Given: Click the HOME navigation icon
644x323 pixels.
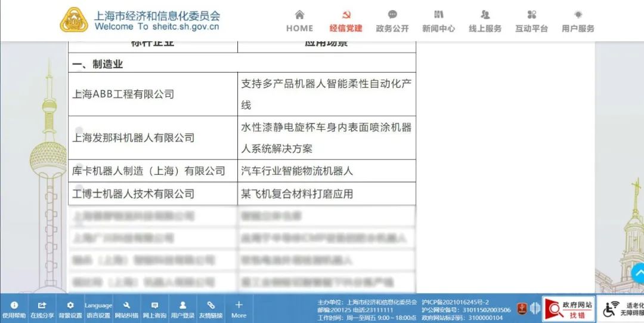Looking at the screenshot, I should 299,16.
